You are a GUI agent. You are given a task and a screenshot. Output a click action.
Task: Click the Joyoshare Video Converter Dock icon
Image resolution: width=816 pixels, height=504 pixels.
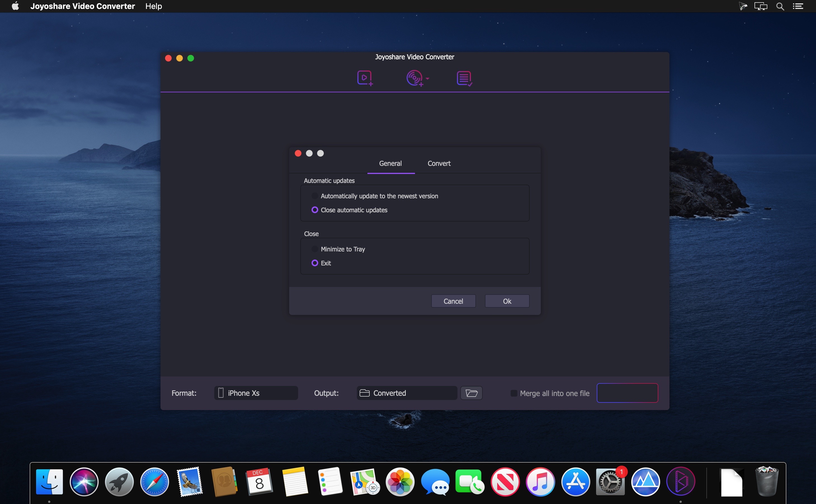(x=681, y=482)
